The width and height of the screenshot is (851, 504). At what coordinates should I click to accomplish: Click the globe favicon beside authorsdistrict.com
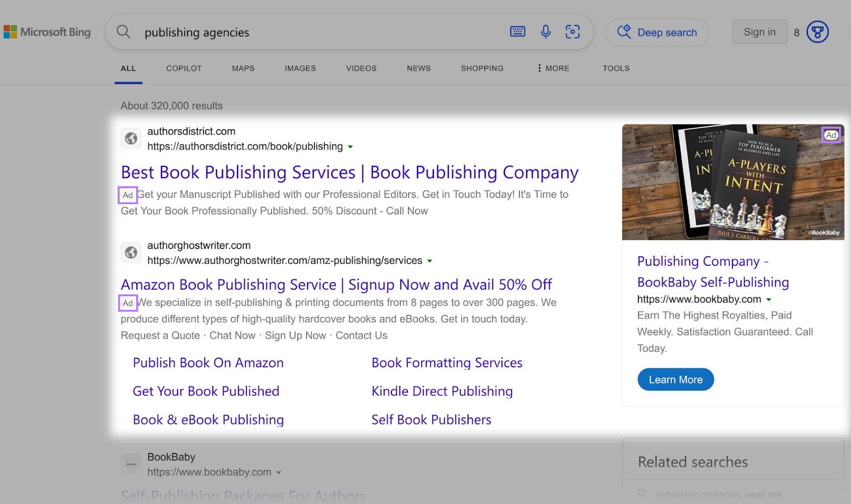click(131, 139)
